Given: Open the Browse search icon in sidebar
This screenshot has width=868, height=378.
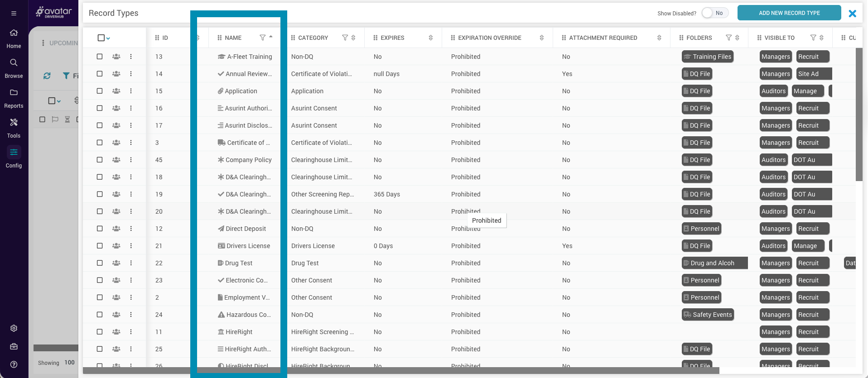Looking at the screenshot, I should (14, 63).
